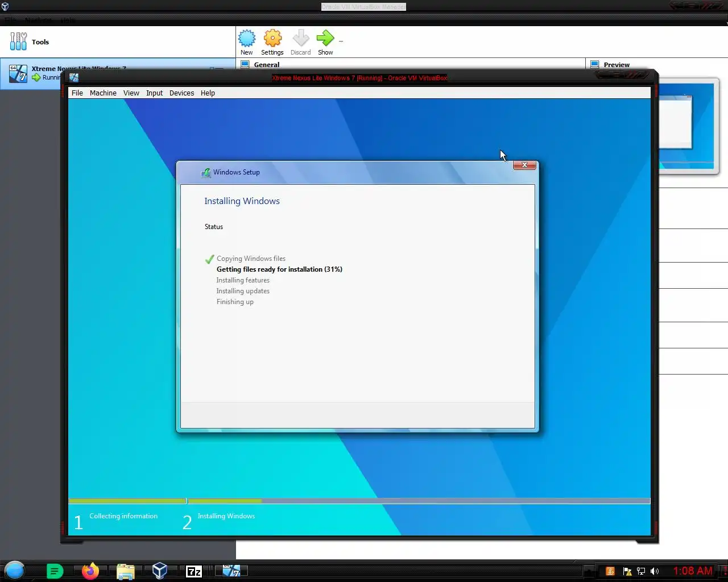Viewport: 728px width, 582px height.
Task: Click the network tray icon
Action: (x=641, y=571)
